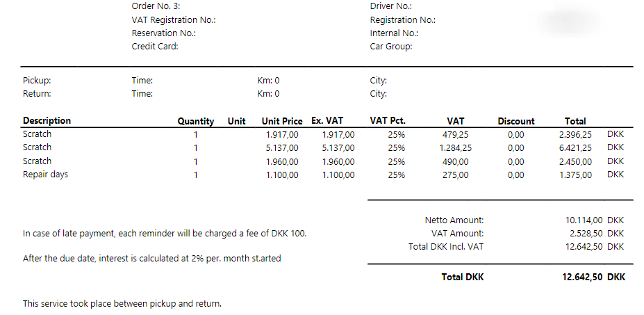Select the Repair days line description
Screen dimensions: 644x315
click(x=46, y=175)
